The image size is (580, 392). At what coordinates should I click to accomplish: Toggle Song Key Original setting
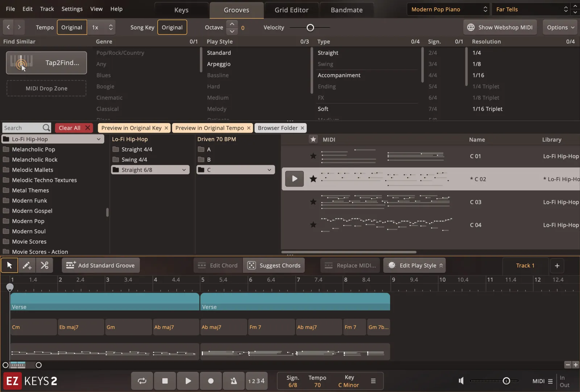click(172, 27)
